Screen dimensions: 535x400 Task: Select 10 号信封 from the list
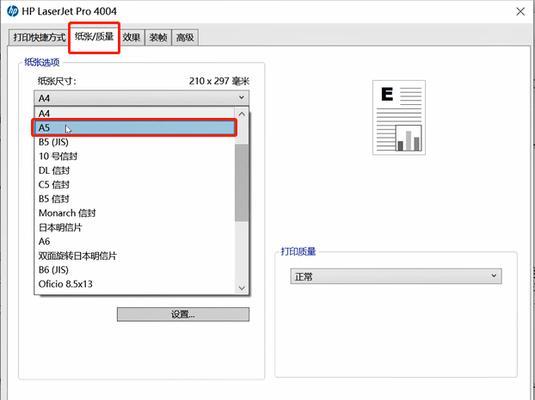[x=135, y=156]
